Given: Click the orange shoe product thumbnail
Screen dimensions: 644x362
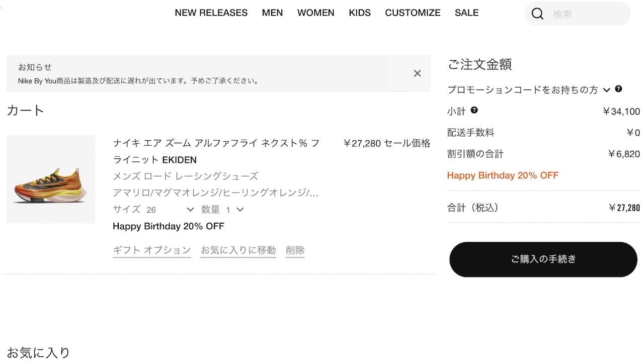Looking at the screenshot, I should tap(51, 179).
